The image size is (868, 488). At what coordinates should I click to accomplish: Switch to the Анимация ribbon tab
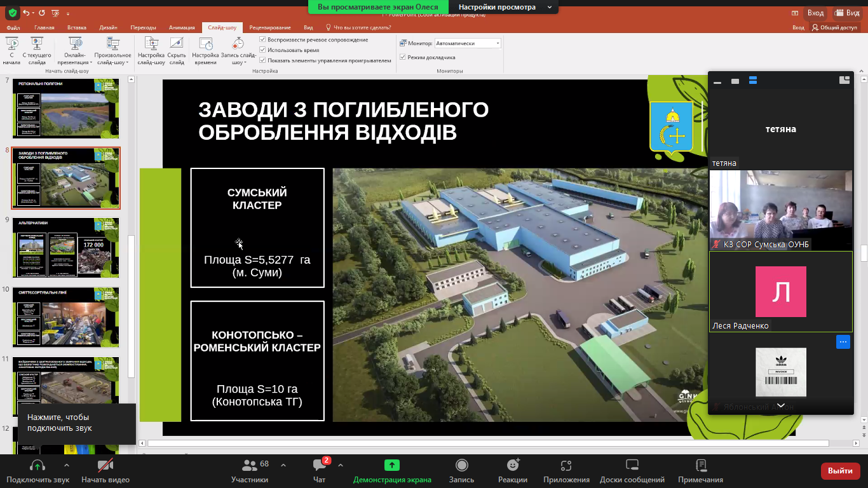pyautogui.click(x=182, y=27)
